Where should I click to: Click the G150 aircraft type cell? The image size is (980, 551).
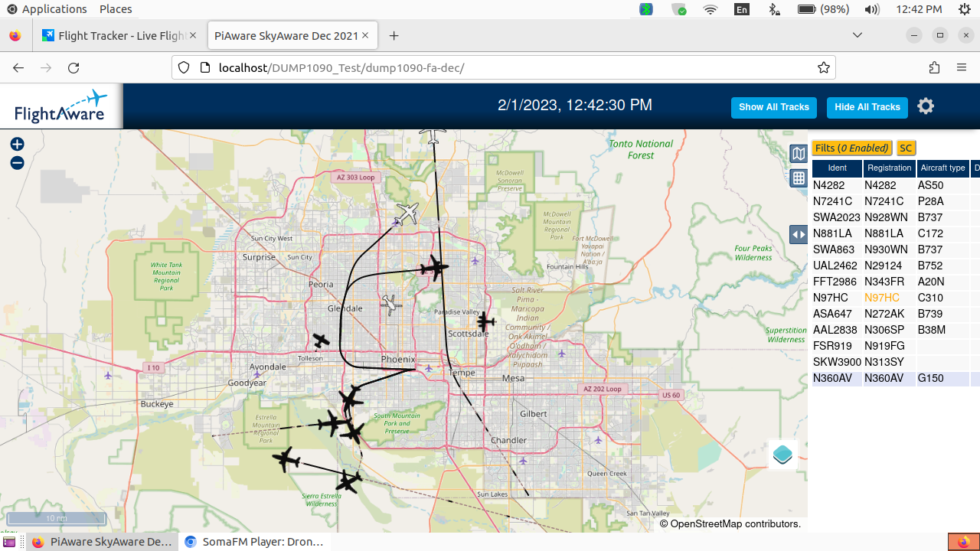click(943, 378)
